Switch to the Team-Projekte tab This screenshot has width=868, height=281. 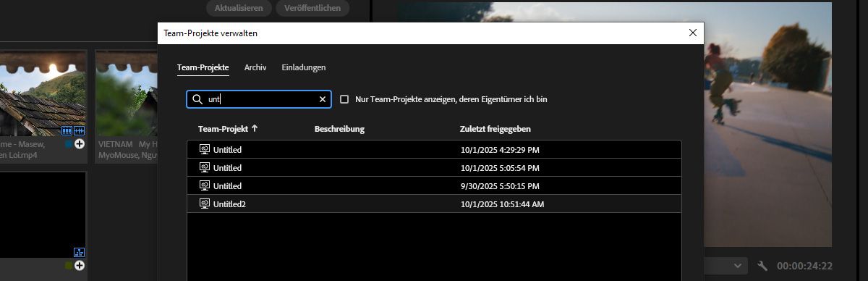coord(203,67)
